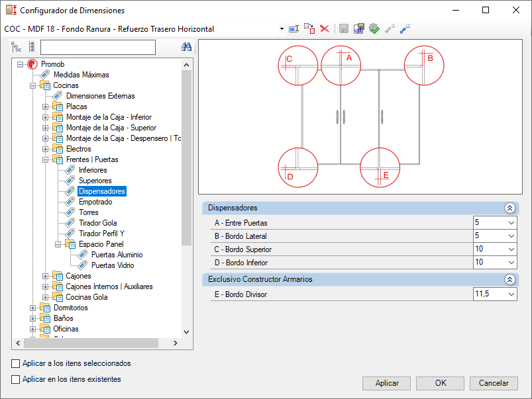The height and width of the screenshot is (399, 532).
Task: Click the tree horizontal scrollbar right arrow
Action: point(175,343)
